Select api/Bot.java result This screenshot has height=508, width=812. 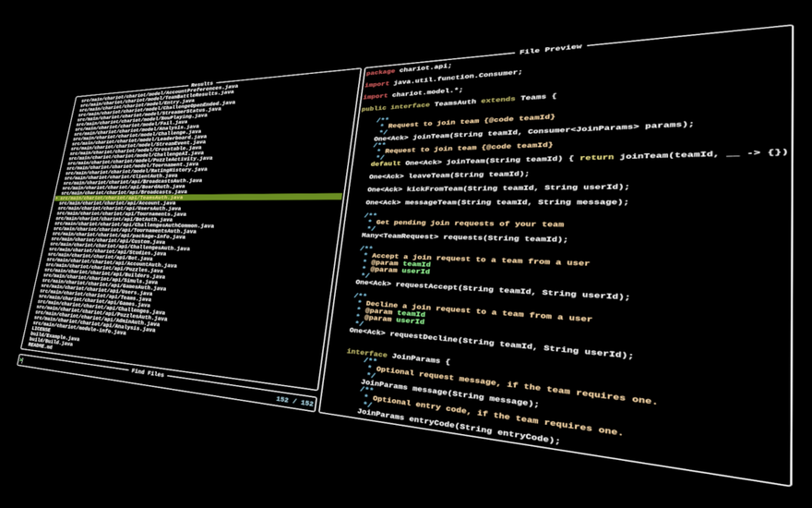(x=101, y=258)
